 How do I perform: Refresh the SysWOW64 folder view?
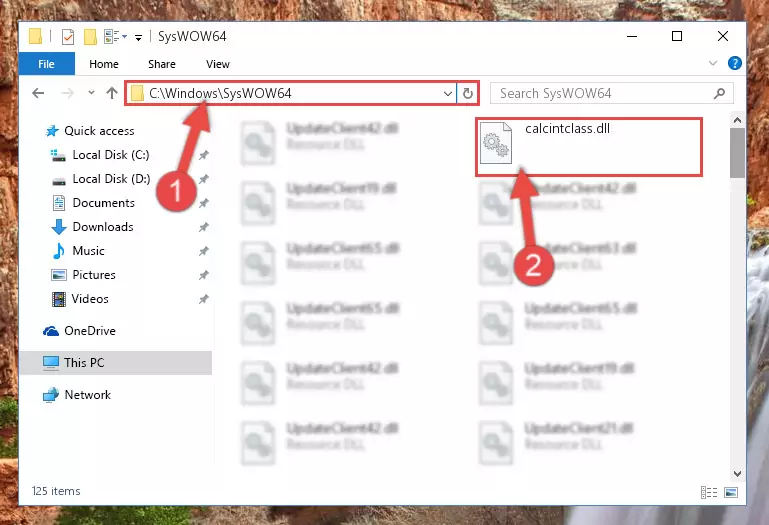[468, 93]
